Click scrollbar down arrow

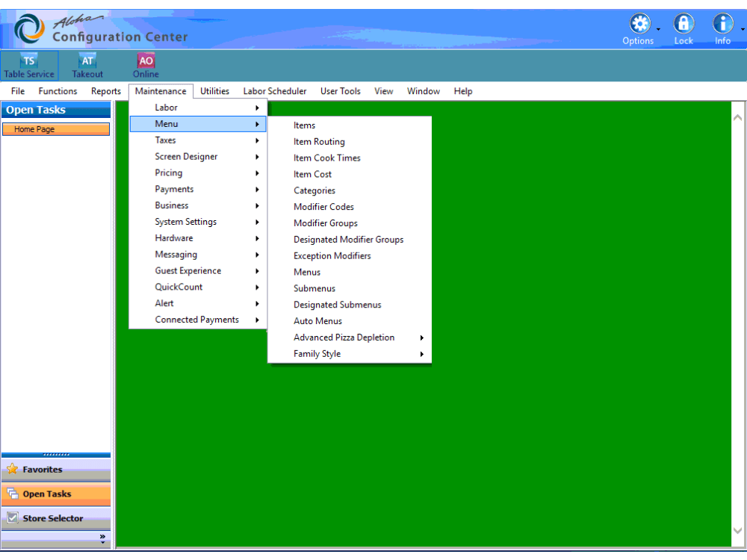pyautogui.click(x=737, y=530)
